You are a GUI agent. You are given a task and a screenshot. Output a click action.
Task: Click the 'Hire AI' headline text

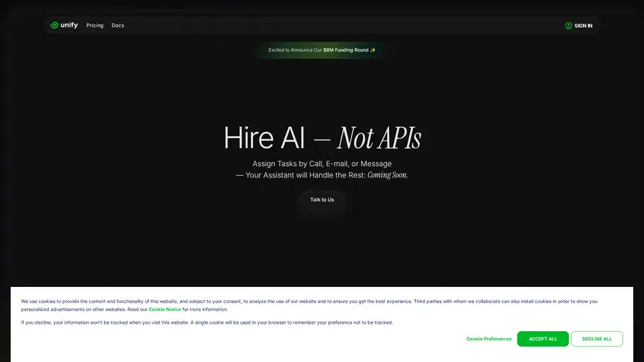pos(264,138)
